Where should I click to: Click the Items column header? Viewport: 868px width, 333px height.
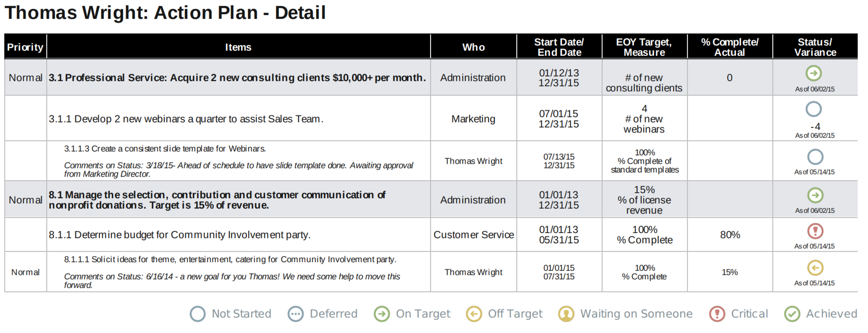tap(238, 47)
